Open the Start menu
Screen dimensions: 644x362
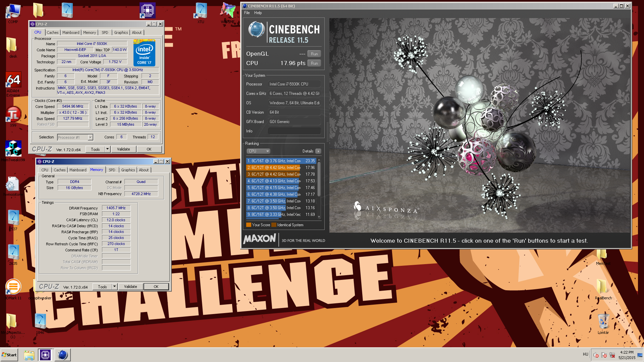click(9, 355)
